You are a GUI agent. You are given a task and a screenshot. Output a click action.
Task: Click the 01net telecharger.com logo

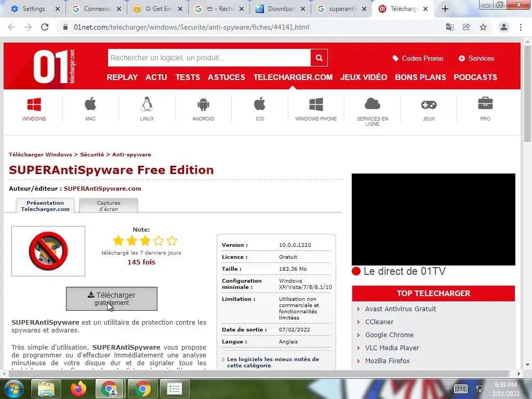pos(54,66)
